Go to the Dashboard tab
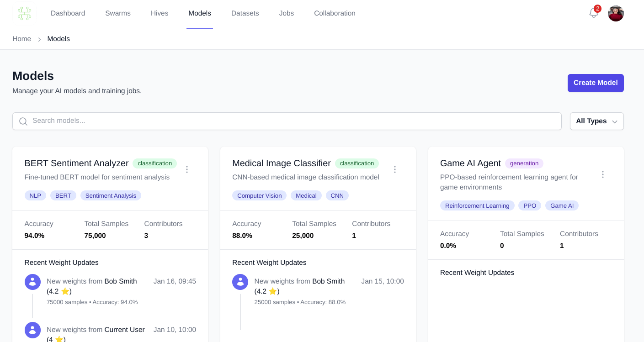 pyautogui.click(x=68, y=13)
